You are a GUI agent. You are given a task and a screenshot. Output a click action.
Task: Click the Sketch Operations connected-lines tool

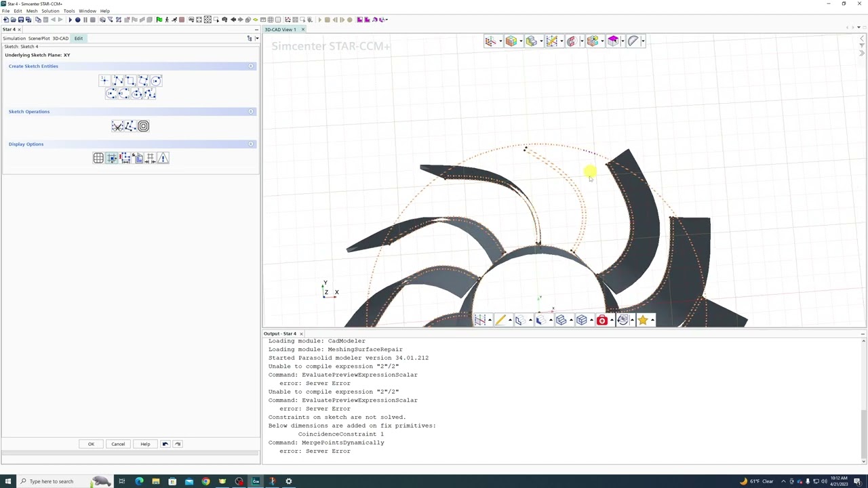coord(130,126)
